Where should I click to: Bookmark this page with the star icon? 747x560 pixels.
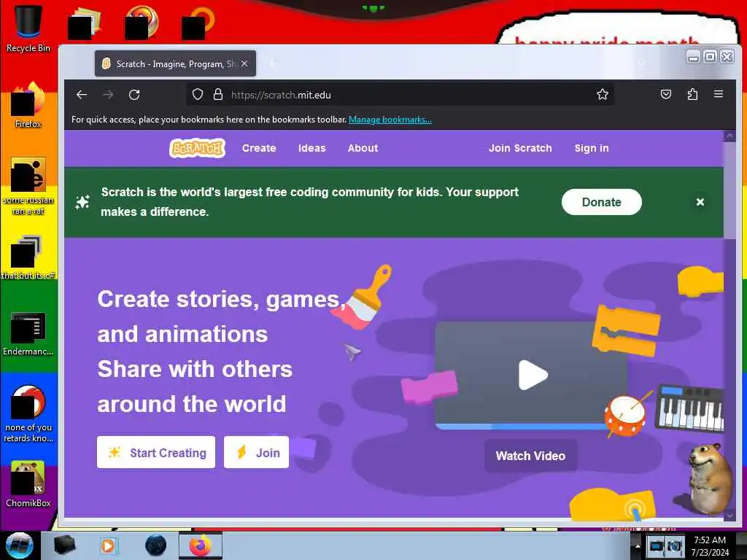click(x=602, y=94)
